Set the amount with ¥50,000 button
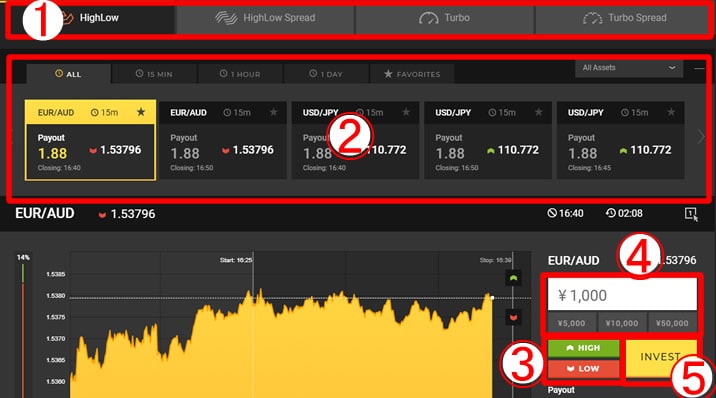 point(672,323)
